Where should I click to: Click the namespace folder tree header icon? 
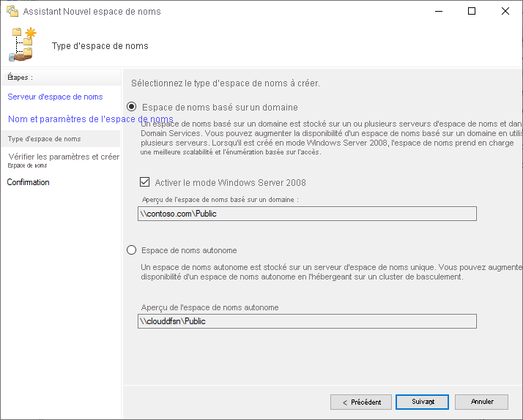pyautogui.click(x=23, y=44)
